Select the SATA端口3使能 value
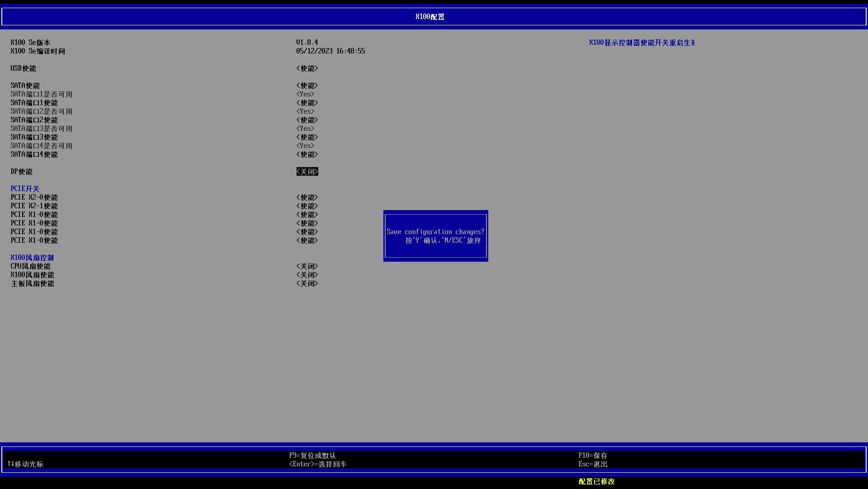Image resolution: width=868 pixels, height=489 pixels. pyautogui.click(x=307, y=137)
